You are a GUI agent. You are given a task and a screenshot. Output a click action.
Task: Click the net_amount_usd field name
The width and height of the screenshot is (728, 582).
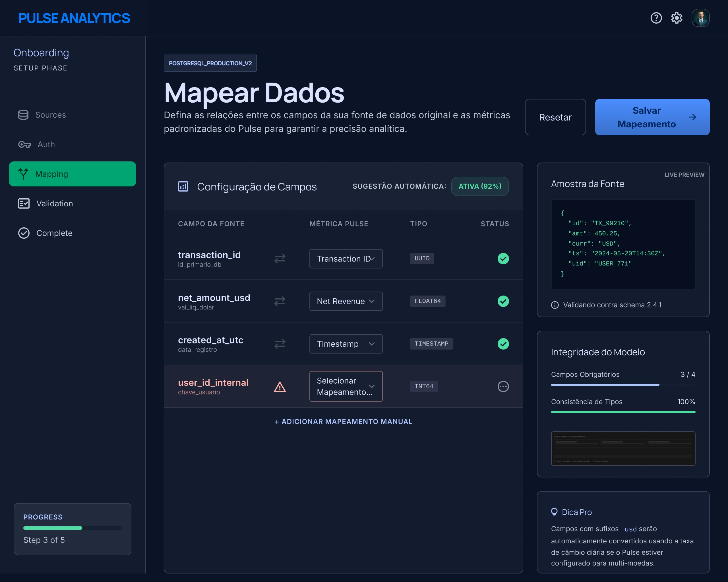point(214,298)
